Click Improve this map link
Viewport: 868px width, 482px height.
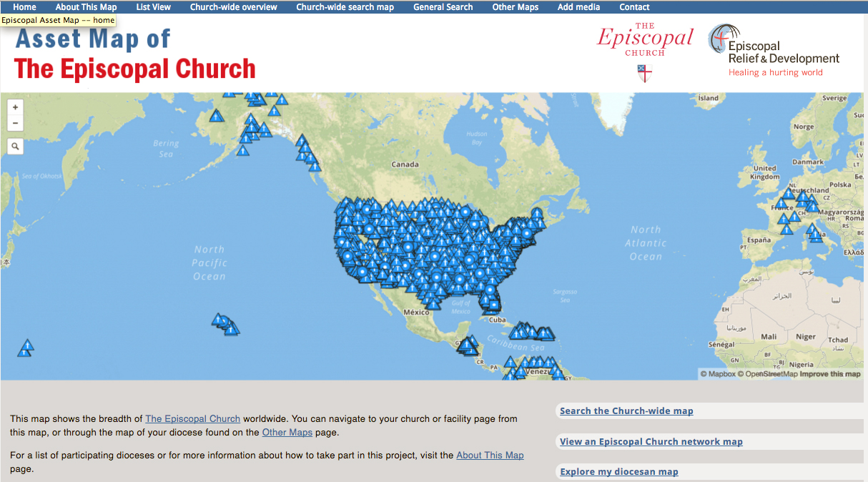(830, 374)
